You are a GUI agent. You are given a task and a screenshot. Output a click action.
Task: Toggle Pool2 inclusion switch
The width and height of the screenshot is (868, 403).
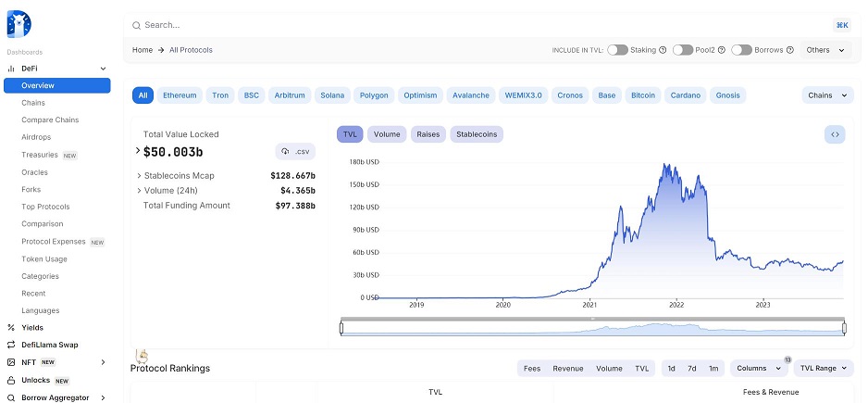click(682, 50)
